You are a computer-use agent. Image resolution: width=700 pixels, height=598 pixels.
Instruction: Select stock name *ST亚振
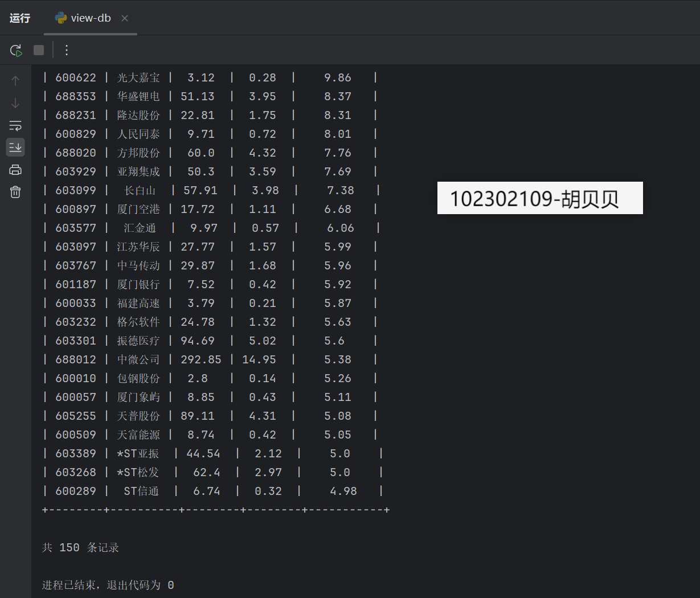[138, 453]
